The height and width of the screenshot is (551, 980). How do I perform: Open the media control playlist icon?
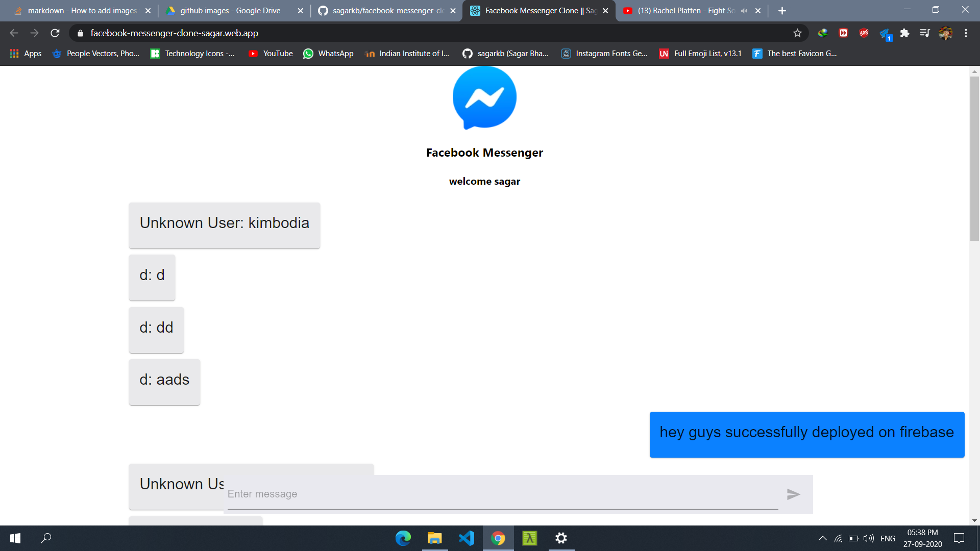click(x=925, y=33)
